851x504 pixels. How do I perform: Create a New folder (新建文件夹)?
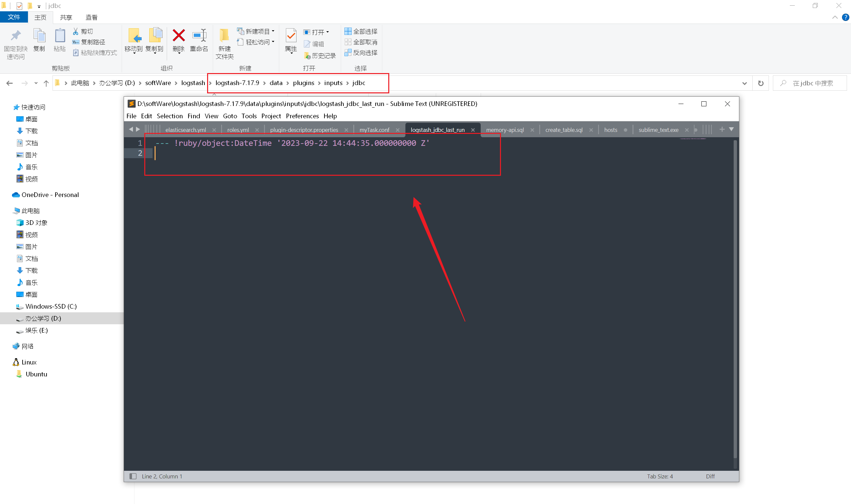(x=225, y=44)
